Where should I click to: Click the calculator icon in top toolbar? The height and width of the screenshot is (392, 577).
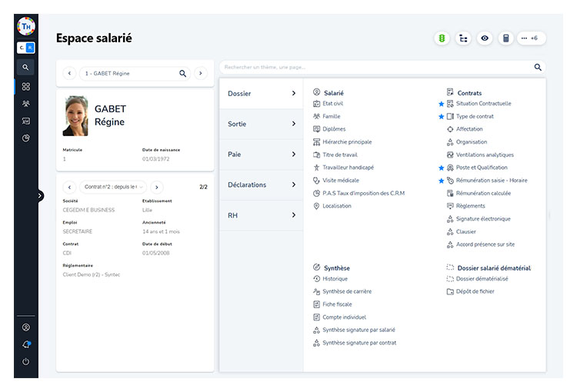click(x=506, y=38)
